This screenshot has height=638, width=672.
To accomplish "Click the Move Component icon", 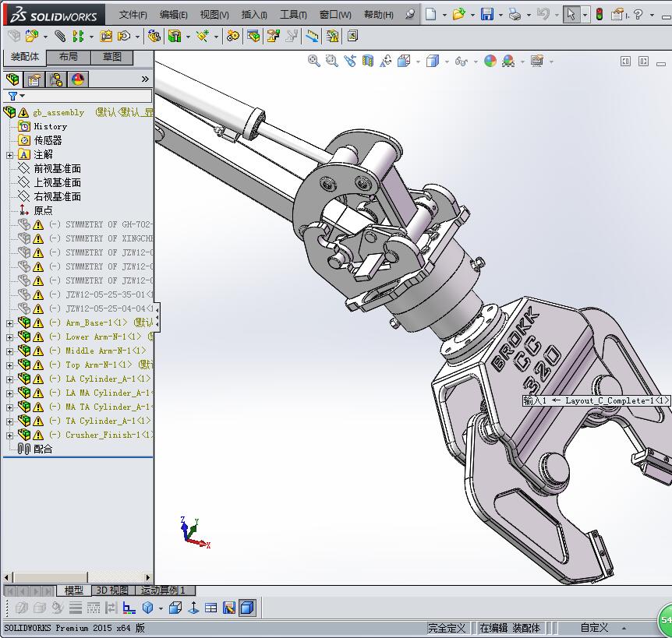I will [x=124, y=36].
